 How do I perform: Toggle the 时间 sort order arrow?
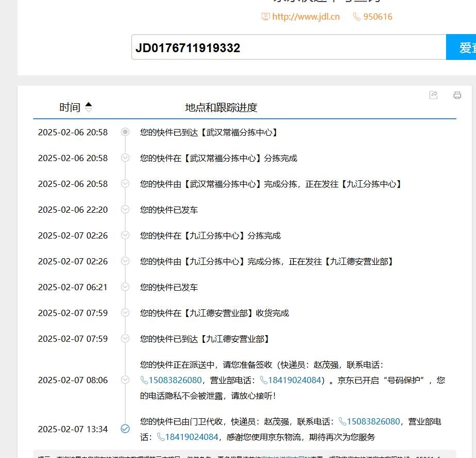[x=88, y=107]
